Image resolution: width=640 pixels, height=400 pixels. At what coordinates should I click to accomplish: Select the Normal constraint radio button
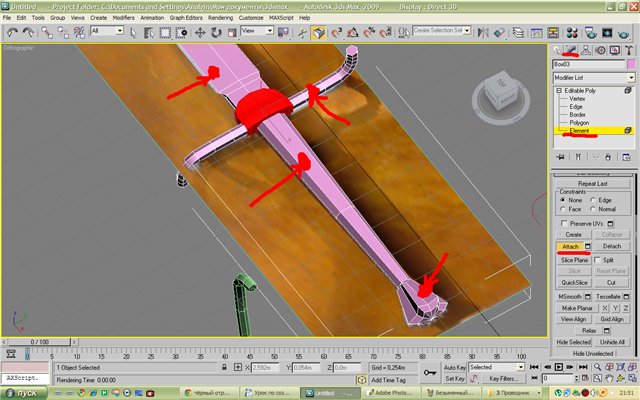tap(593, 209)
